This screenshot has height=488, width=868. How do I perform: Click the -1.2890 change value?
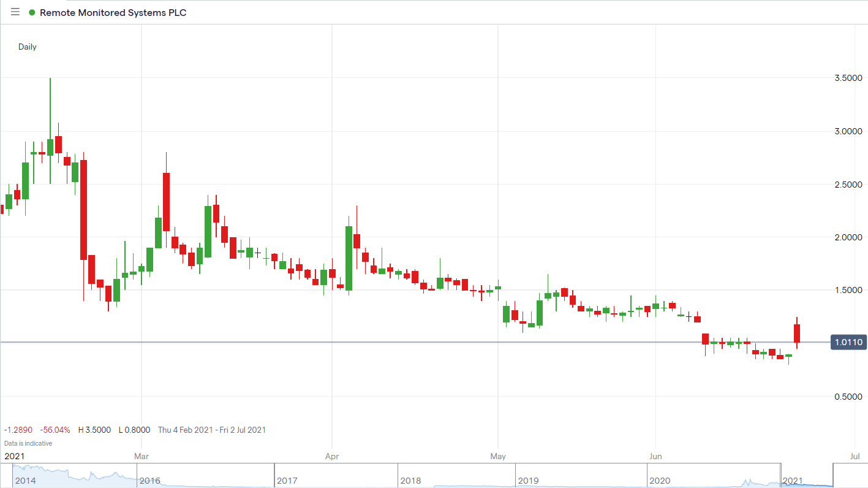(x=17, y=430)
